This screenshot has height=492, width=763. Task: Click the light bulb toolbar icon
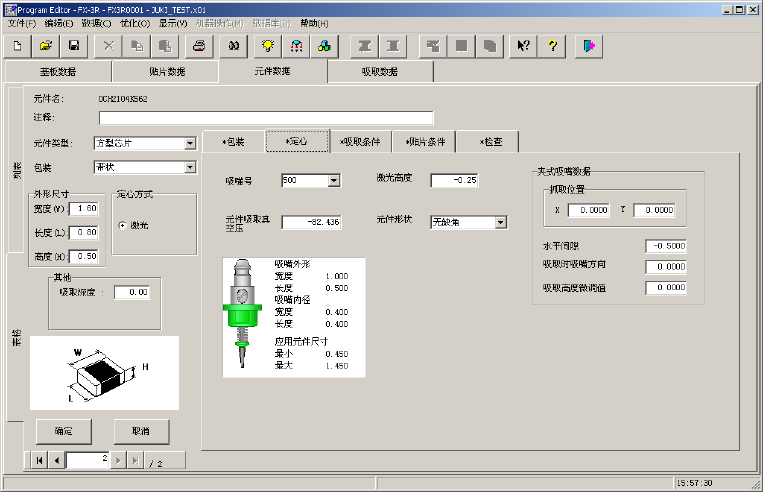(x=268, y=46)
